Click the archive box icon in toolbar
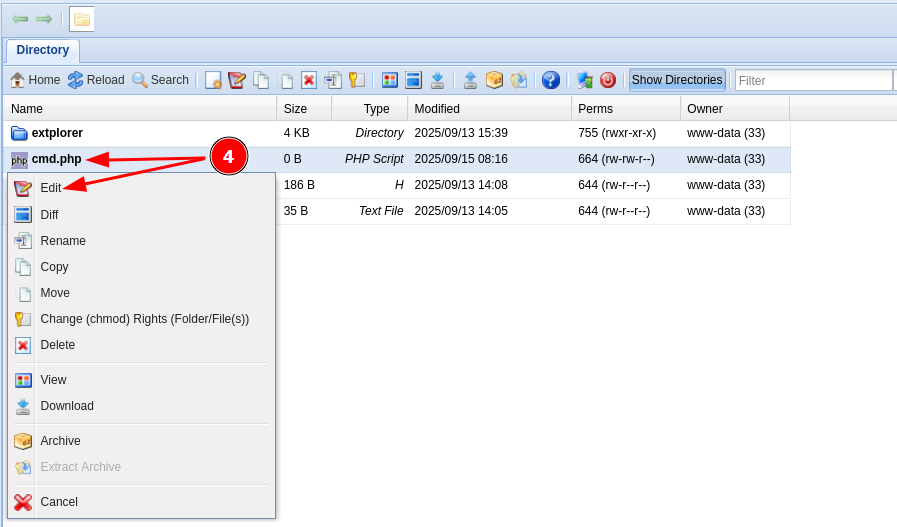 pyautogui.click(x=494, y=80)
